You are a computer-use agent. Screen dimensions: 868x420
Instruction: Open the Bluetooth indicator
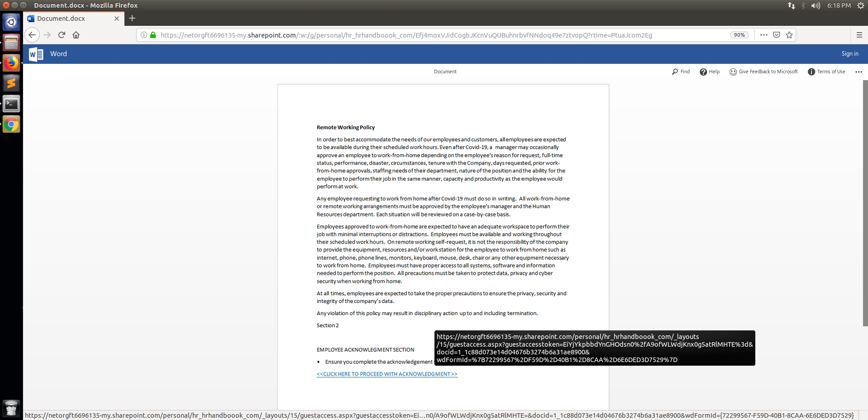pos(803,5)
